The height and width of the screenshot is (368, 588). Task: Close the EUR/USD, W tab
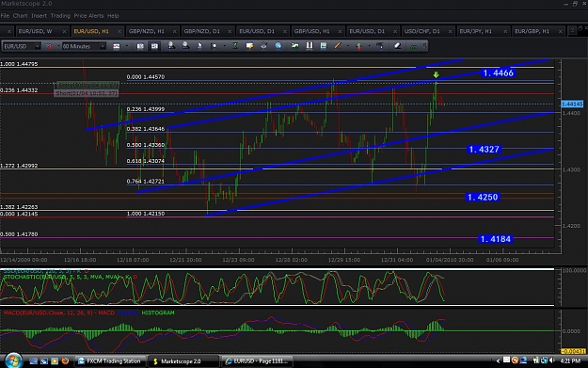[65, 31]
